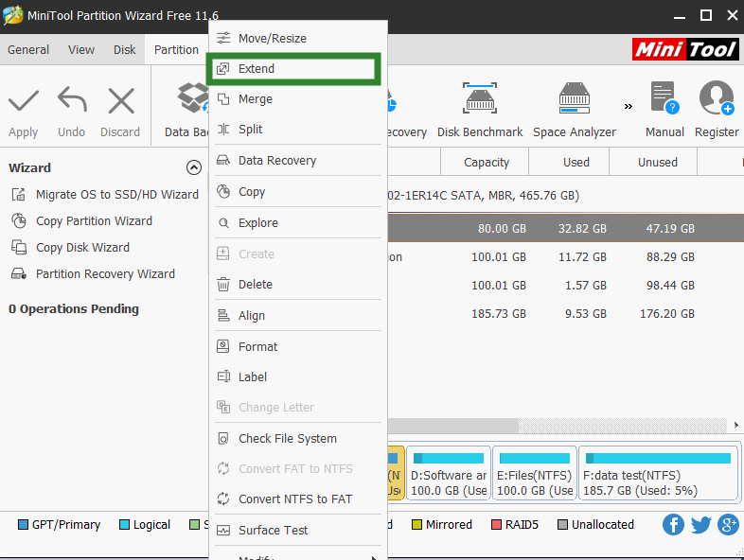
Task: Click the Used column header
Action: coord(569,162)
